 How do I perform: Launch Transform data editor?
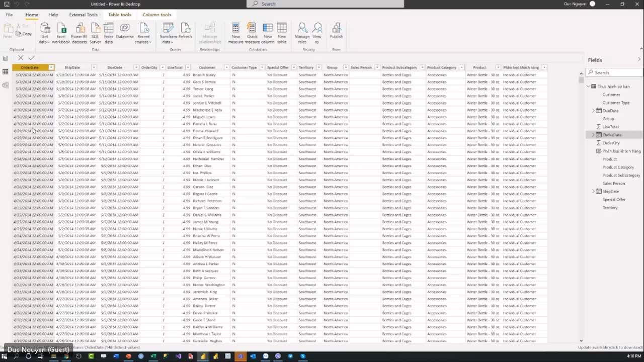168,33
